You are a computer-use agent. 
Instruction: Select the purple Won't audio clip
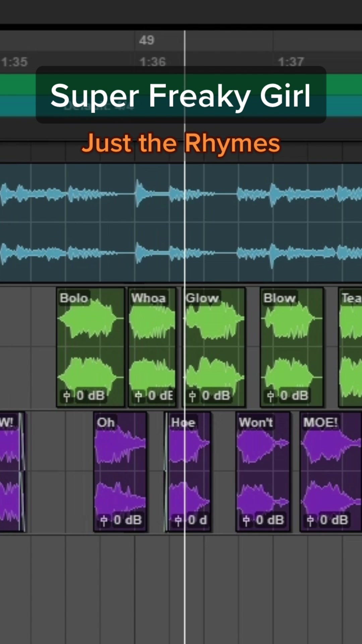coord(263,472)
